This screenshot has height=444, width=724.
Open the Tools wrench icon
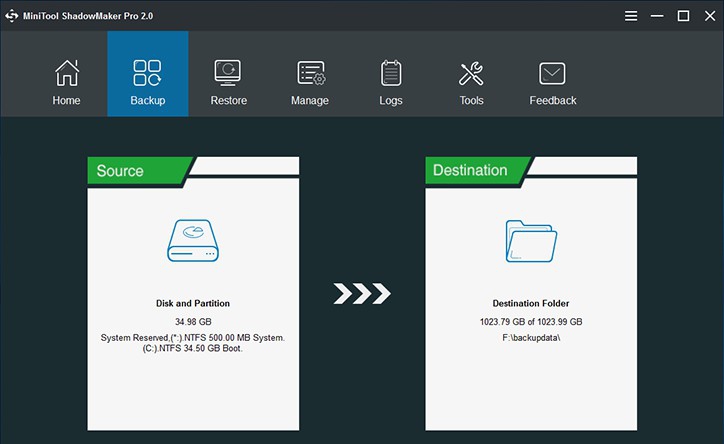pyautogui.click(x=471, y=74)
